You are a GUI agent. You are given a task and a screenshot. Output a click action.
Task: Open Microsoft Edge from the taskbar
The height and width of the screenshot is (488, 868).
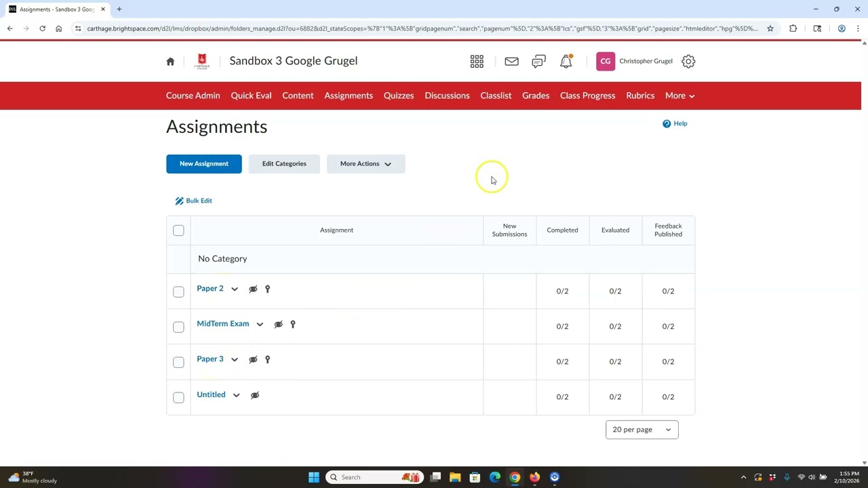coord(495,477)
